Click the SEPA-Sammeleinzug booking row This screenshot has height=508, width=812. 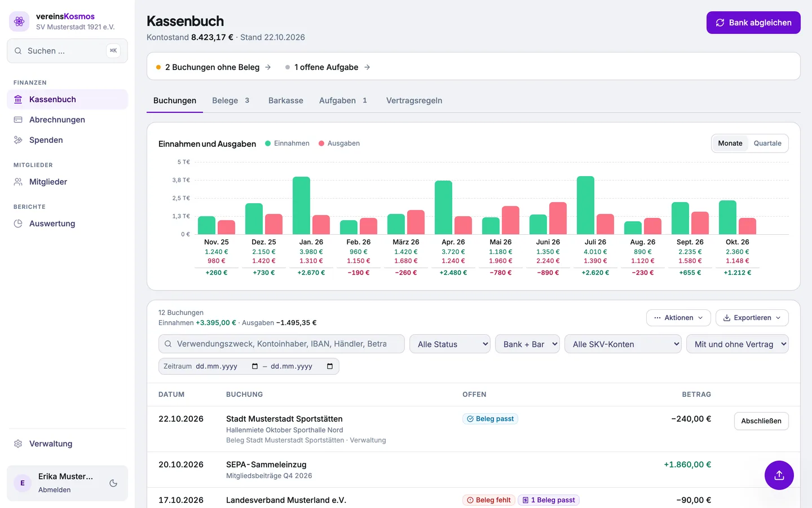pos(474,470)
